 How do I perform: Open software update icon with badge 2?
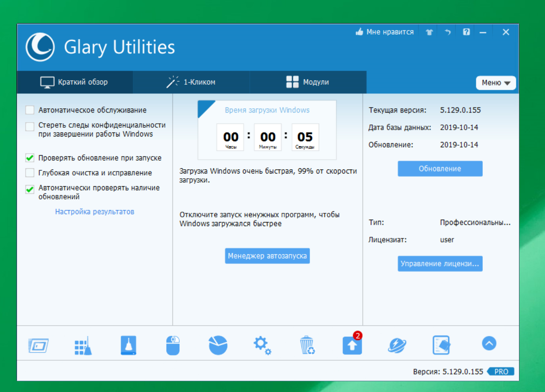(352, 345)
